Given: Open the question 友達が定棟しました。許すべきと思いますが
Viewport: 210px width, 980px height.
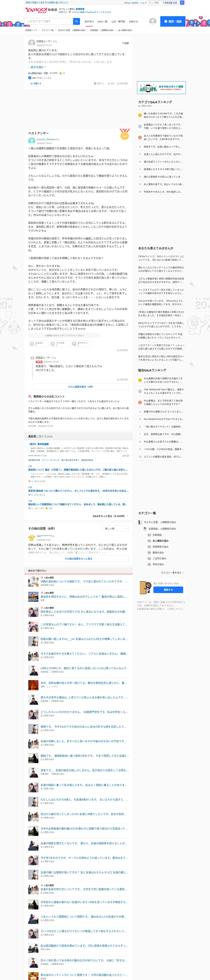Looking at the screenshot, I should [x=83, y=741].
